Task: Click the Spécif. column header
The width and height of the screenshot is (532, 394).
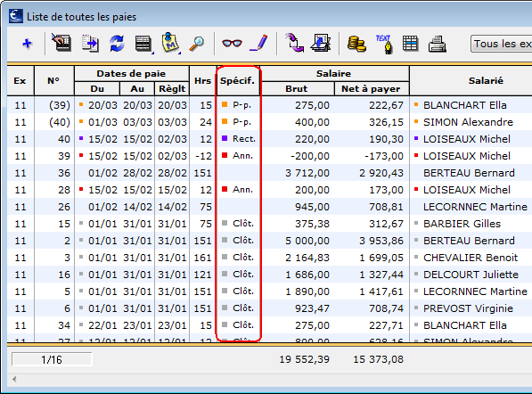Action: [x=238, y=81]
